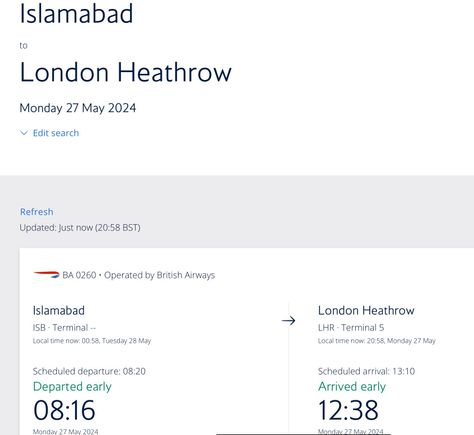474x435 pixels.
Task: Click the Edit search link
Action: tap(56, 133)
